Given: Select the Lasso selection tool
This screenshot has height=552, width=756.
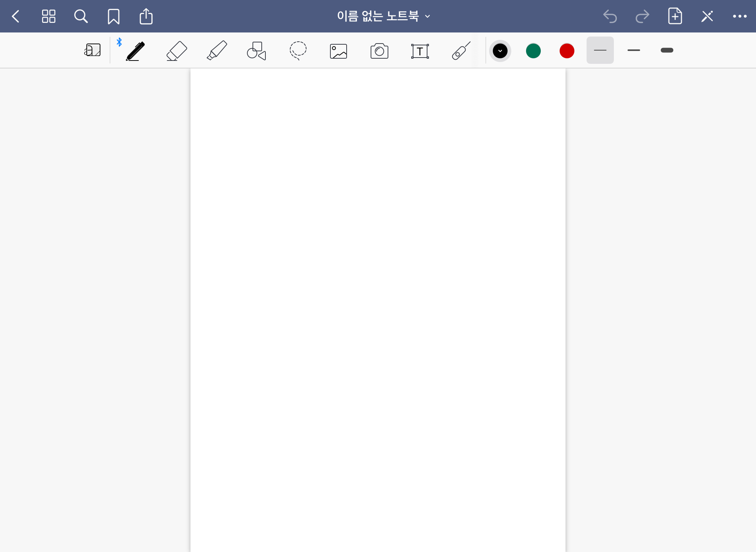Looking at the screenshot, I should tap(298, 51).
